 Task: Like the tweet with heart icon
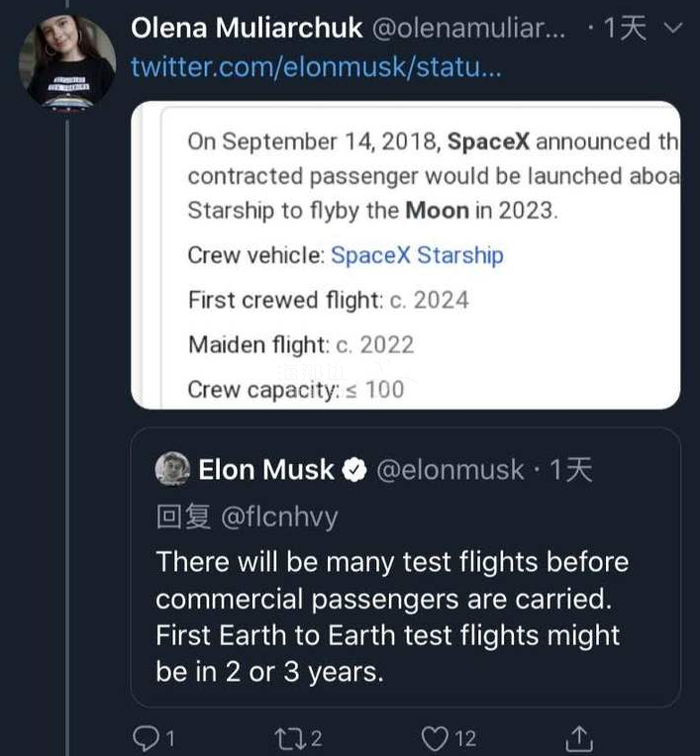click(435, 738)
